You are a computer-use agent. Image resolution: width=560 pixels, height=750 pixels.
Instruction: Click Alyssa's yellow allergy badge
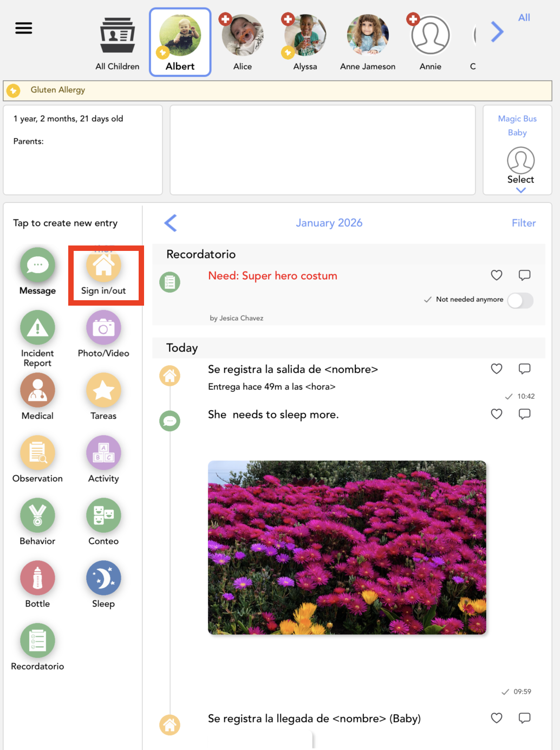288,53
